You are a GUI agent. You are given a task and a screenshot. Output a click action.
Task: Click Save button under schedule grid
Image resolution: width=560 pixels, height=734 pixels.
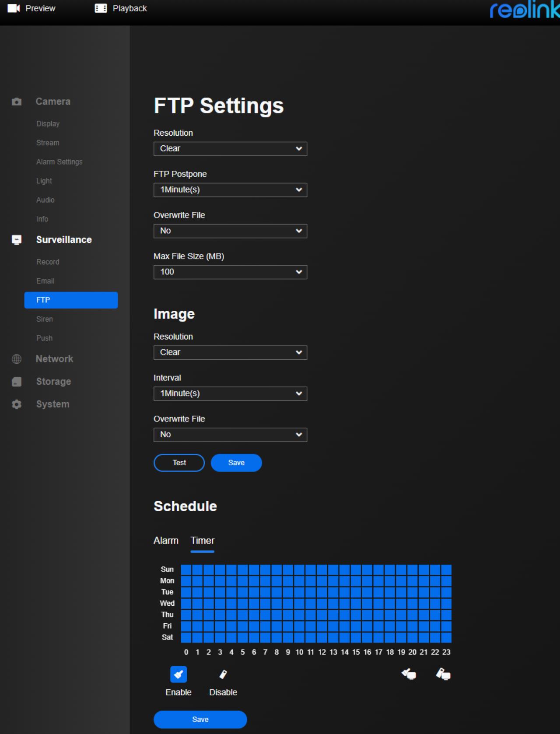point(200,720)
